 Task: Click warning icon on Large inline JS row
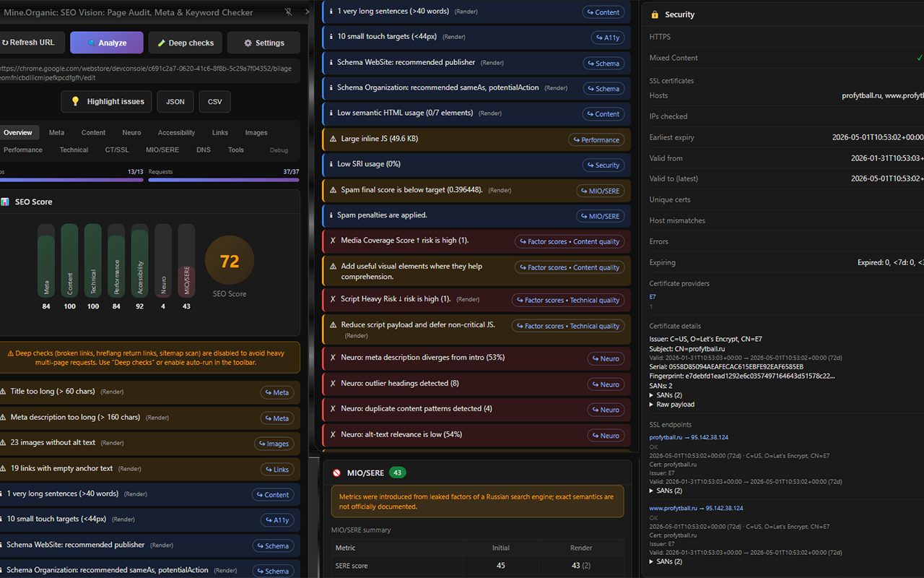tap(333, 139)
